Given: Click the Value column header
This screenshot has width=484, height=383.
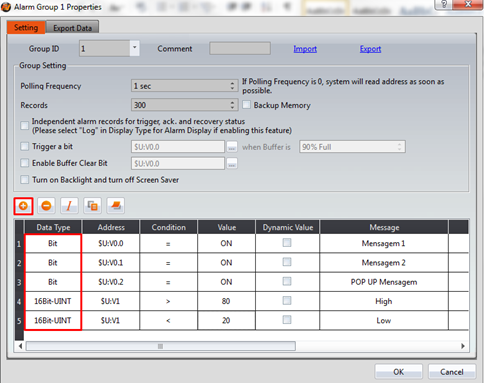Looking at the screenshot, I should click(x=227, y=227).
